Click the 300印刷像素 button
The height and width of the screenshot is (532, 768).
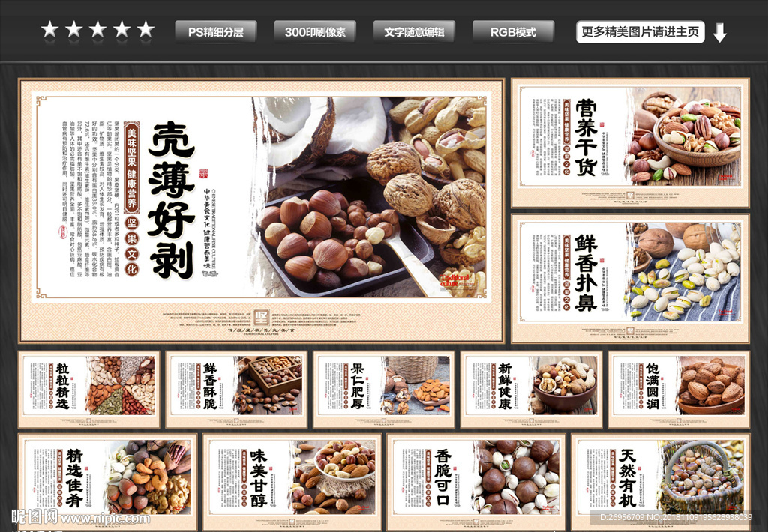pos(315,32)
